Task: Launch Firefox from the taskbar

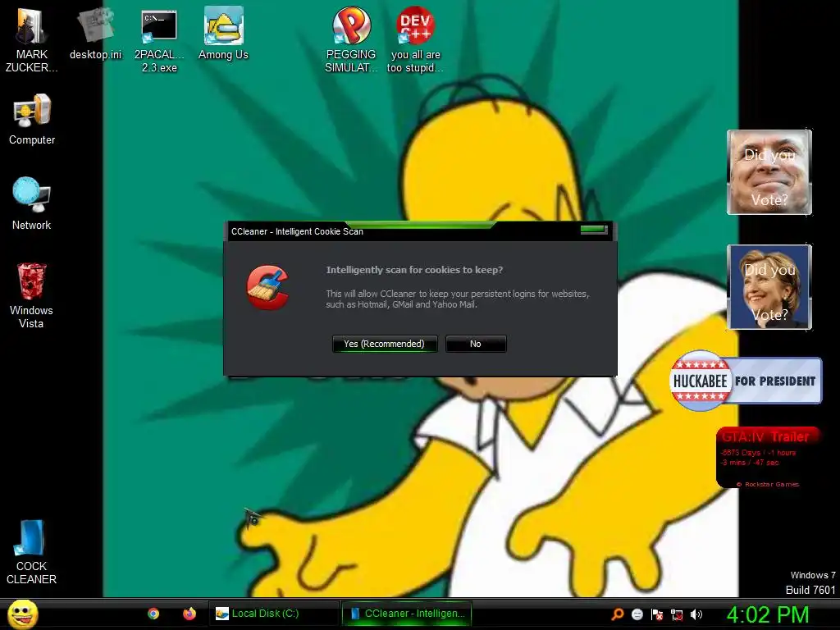Action: [x=189, y=614]
